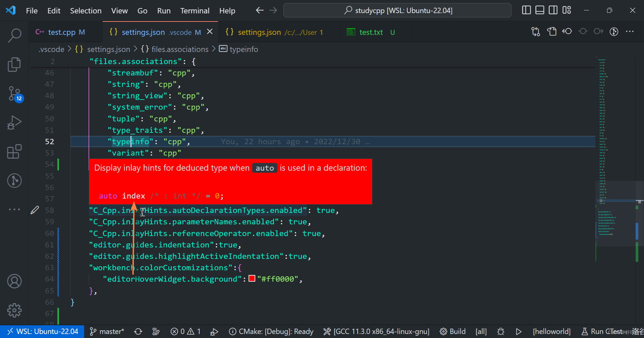Click CMake debug bug icon
The width and height of the screenshot is (644, 338).
coord(501,332)
